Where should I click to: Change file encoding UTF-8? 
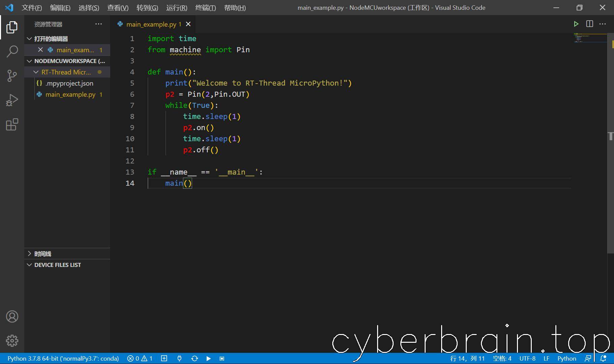coord(527,358)
